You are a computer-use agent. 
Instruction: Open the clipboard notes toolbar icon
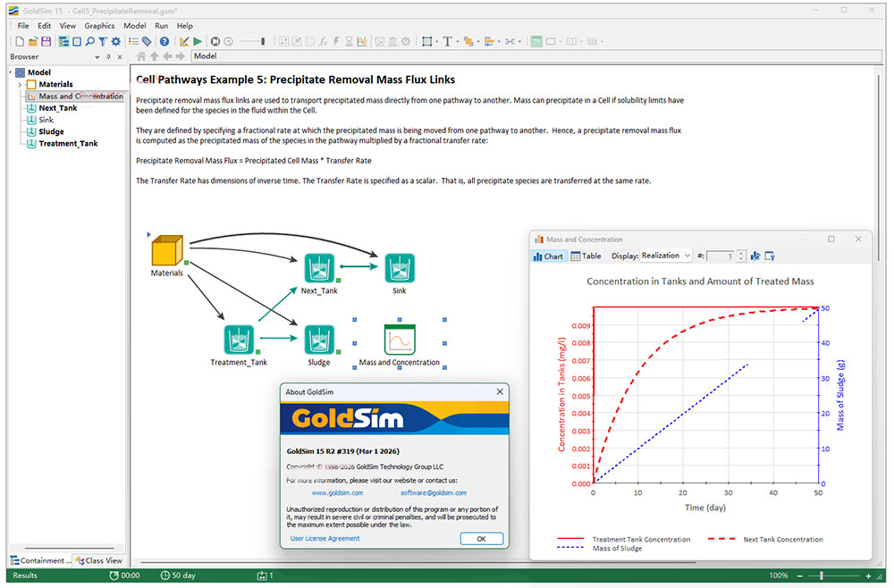click(x=76, y=41)
